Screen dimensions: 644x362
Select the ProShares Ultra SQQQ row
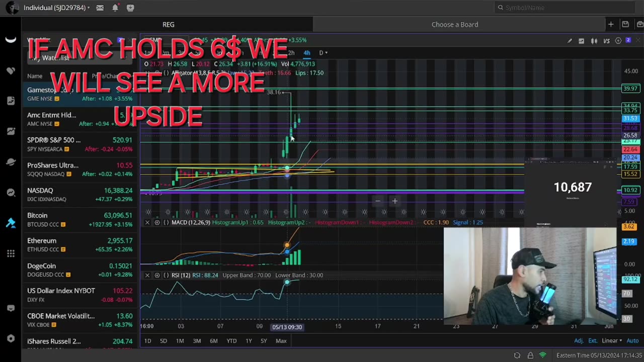(x=79, y=169)
